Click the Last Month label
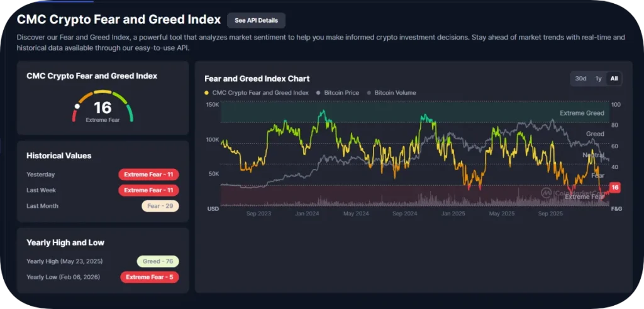Viewport: 644px width, 309px height. (42, 206)
